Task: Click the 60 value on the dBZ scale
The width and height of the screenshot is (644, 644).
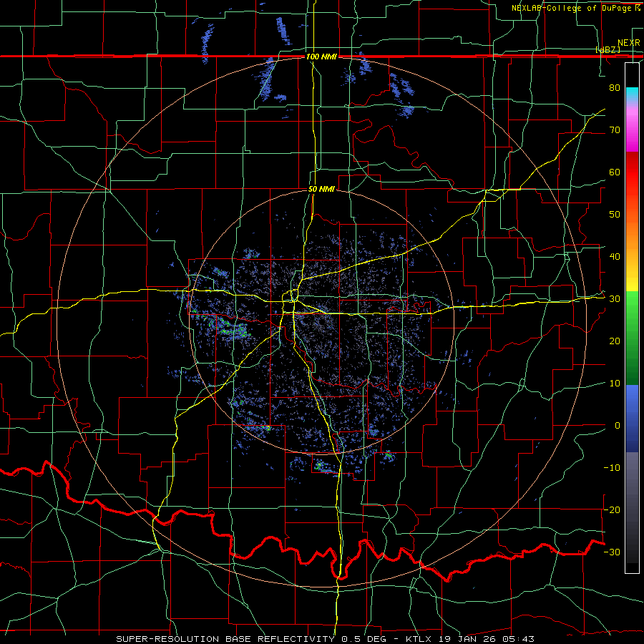Action: [x=615, y=172]
